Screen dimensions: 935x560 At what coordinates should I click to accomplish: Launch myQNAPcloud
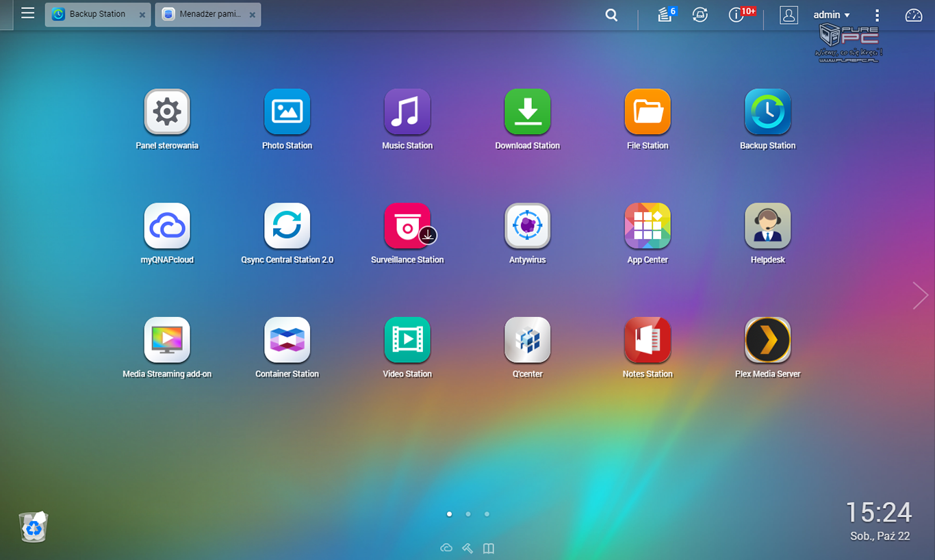pyautogui.click(x=167, y=226)
